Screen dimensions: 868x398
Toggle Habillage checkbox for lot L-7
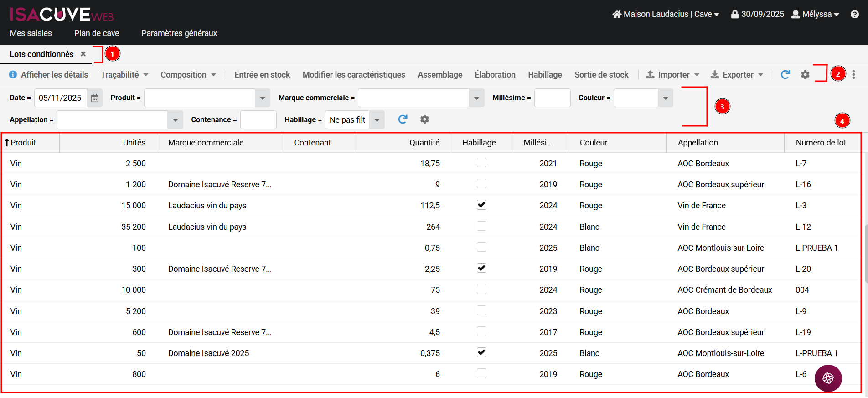481,163
